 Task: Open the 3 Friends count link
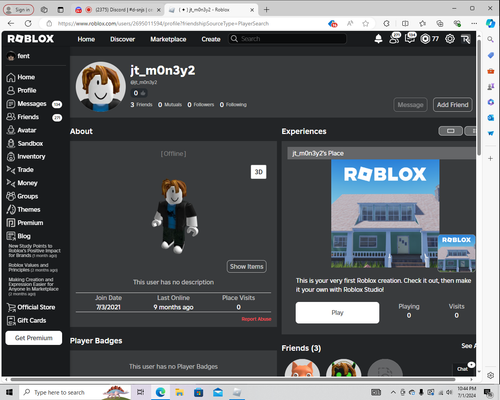tap(141, 105)
